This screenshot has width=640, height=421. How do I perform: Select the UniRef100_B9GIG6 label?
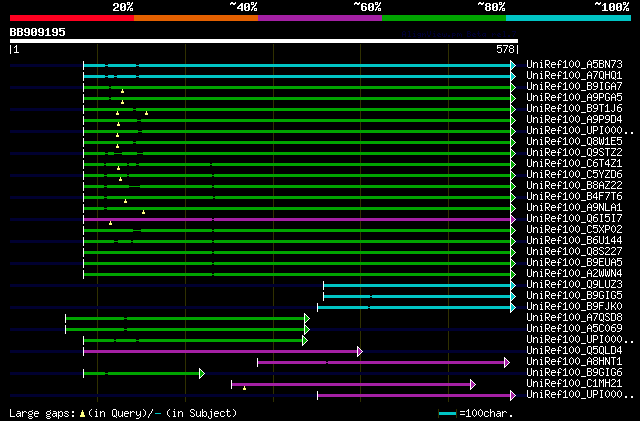pyautogui.click(x=574, y=373)
